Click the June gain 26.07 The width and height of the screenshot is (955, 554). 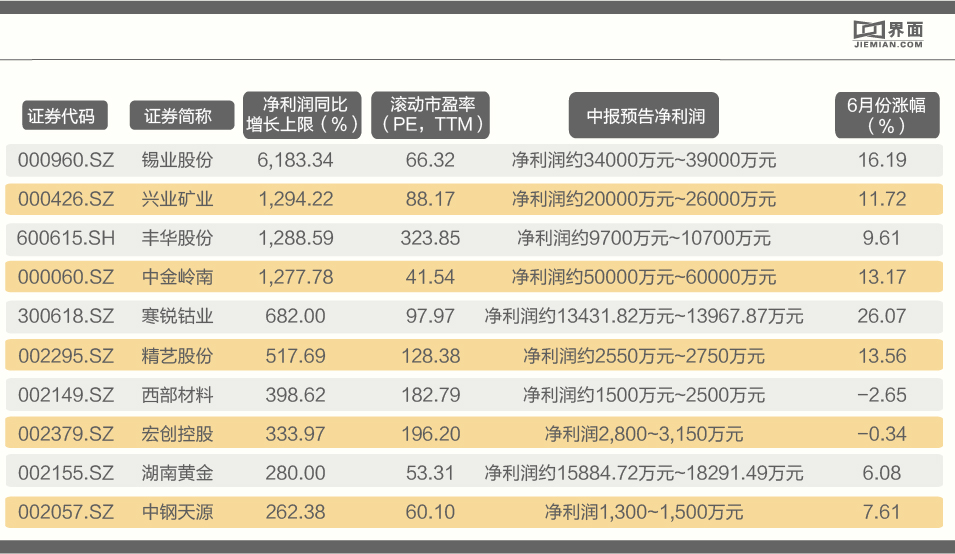point(882,316)
